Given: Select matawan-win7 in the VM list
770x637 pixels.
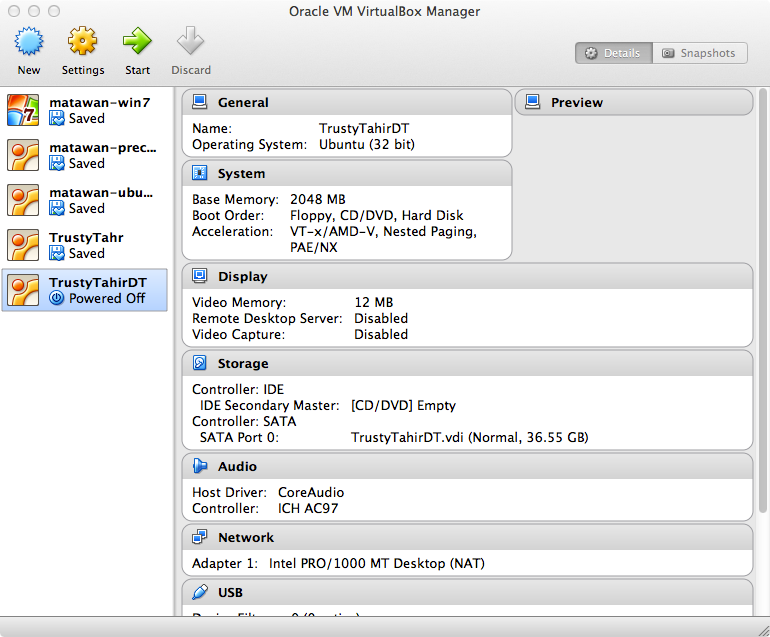Looking at the screenshot, I should tap(84, 110).
